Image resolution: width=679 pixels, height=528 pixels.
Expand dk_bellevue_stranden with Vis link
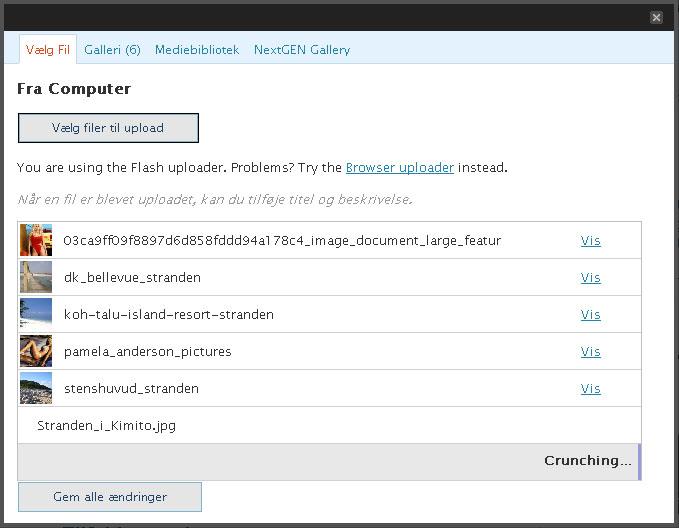click(590, 278)
